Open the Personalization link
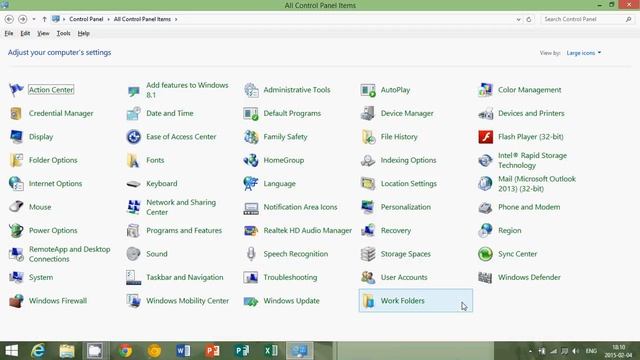 tap(405, 207)
